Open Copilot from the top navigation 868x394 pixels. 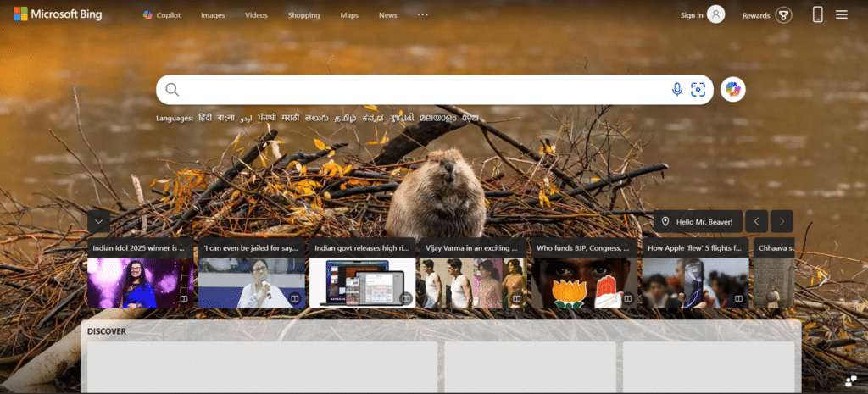tap(161, 15)
